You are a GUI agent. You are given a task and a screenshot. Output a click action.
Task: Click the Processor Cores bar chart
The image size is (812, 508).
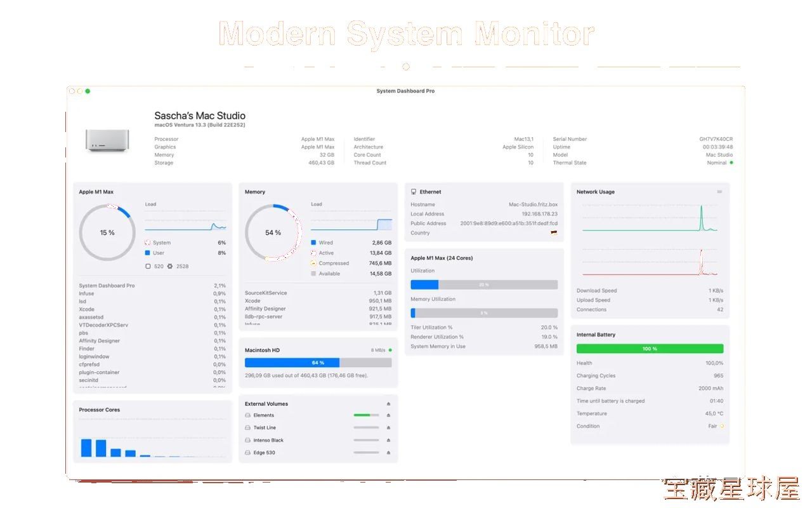pyautogui.click(x=152, y=438)
